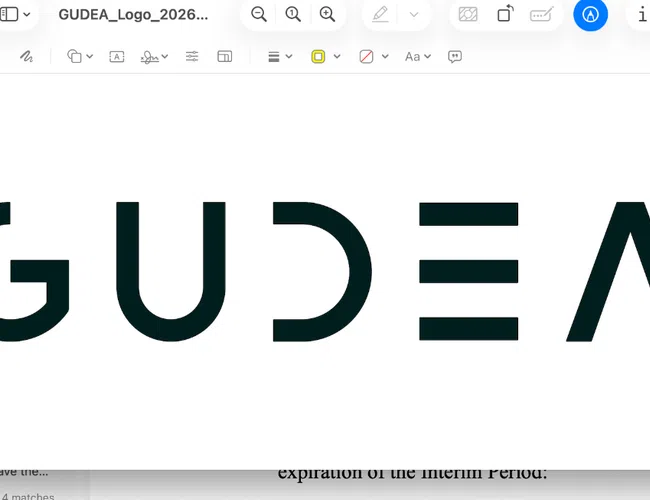Click the '4 matches' text in background window
This screenshot has width=650, height=500.
pyautogui.click(x=28, y=496)
